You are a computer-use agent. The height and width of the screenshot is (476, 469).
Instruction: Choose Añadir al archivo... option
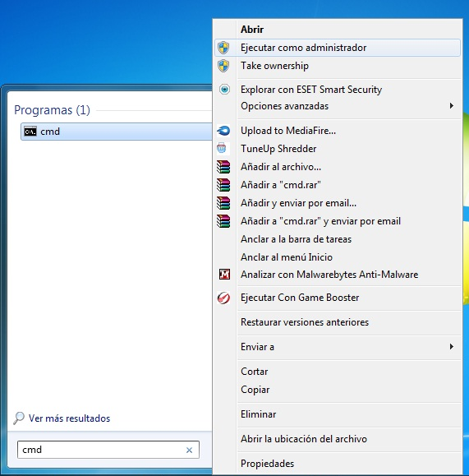click(338, 167)
